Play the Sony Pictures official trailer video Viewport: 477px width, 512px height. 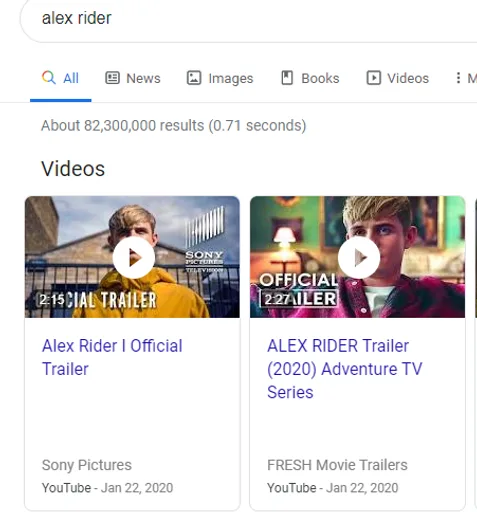tap(134, 258)
